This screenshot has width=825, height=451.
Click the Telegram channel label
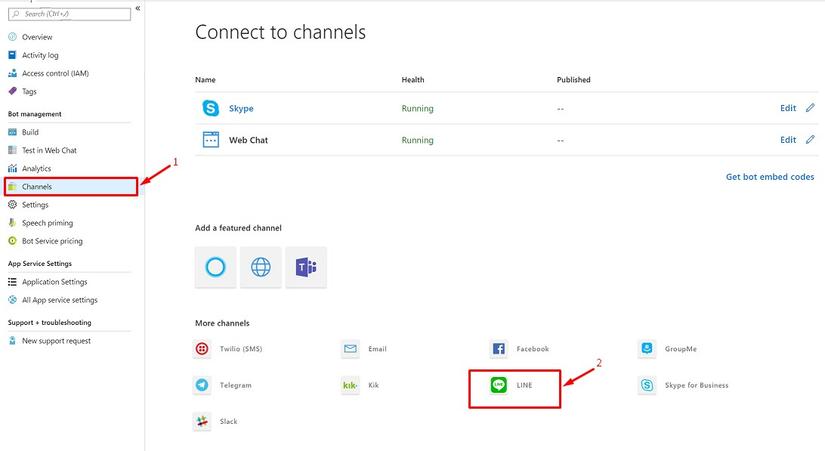pyautogui.click(x=235, y=385)
